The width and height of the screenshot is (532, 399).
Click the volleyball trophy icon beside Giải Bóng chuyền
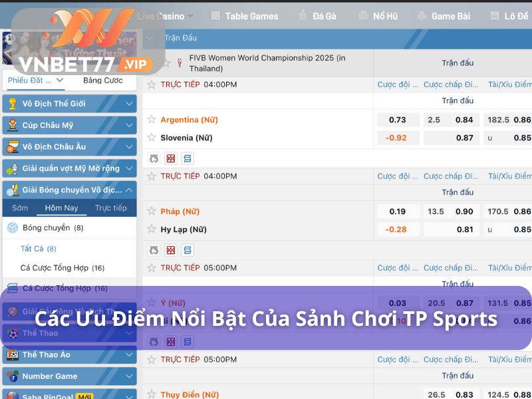[x=13, y=190]
